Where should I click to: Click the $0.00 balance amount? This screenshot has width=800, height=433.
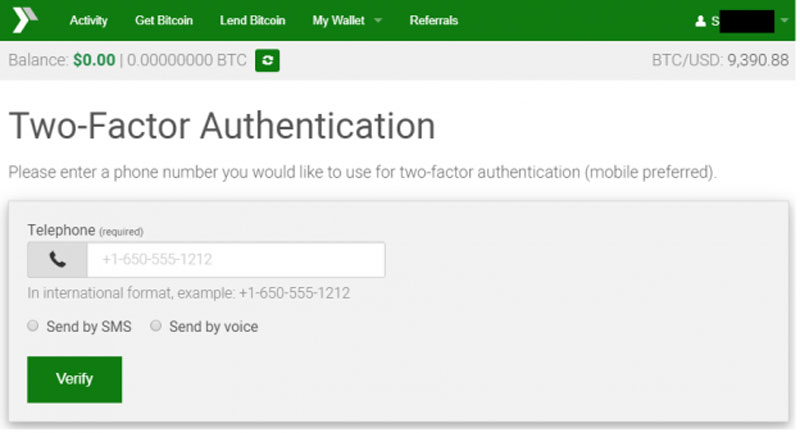[x=94, y=61]
